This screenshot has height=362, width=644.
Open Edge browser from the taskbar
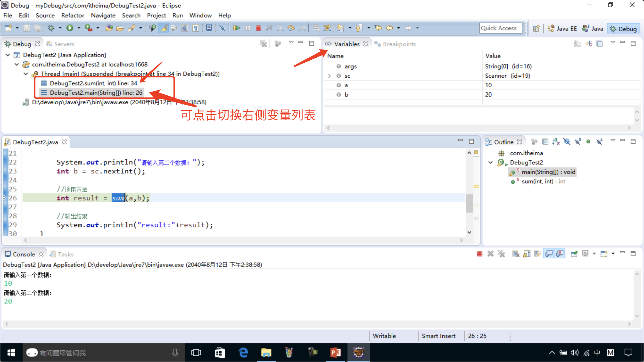pyautogui.click(x=243, y=353)
